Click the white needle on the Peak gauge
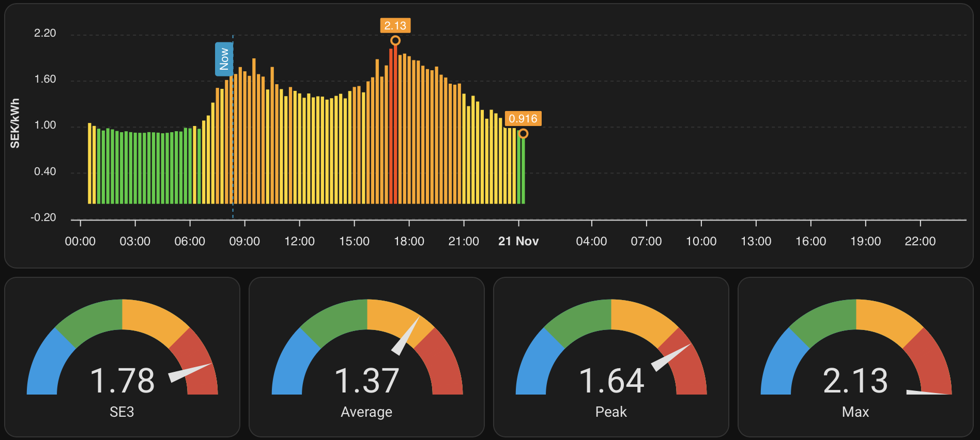Image resolution: width=980 pixels, height=440 pixels. (x=669, y=357)
